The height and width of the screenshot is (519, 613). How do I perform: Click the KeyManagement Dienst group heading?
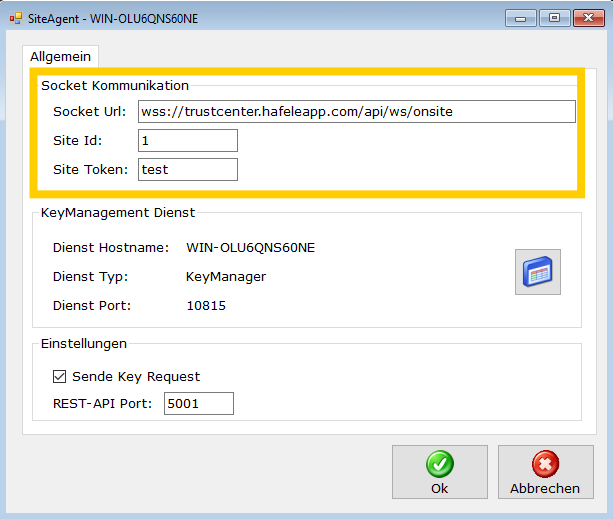(x=118, y=213)
